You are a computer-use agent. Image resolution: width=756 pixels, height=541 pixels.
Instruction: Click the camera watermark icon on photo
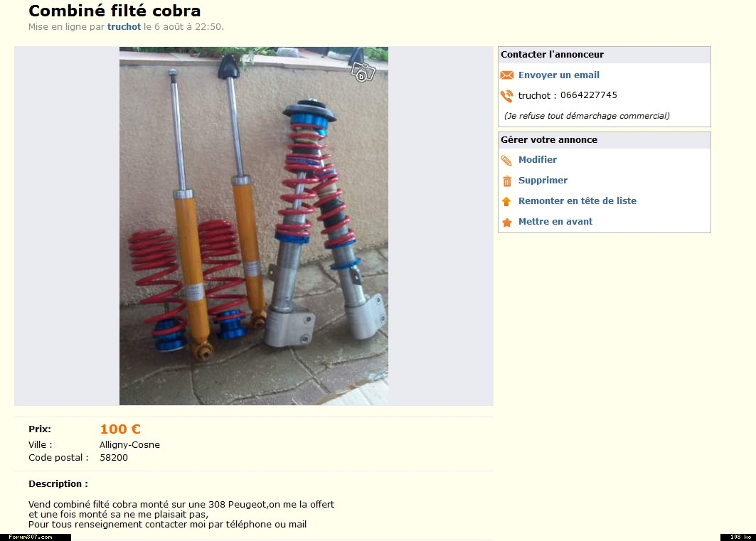(363, 72)
